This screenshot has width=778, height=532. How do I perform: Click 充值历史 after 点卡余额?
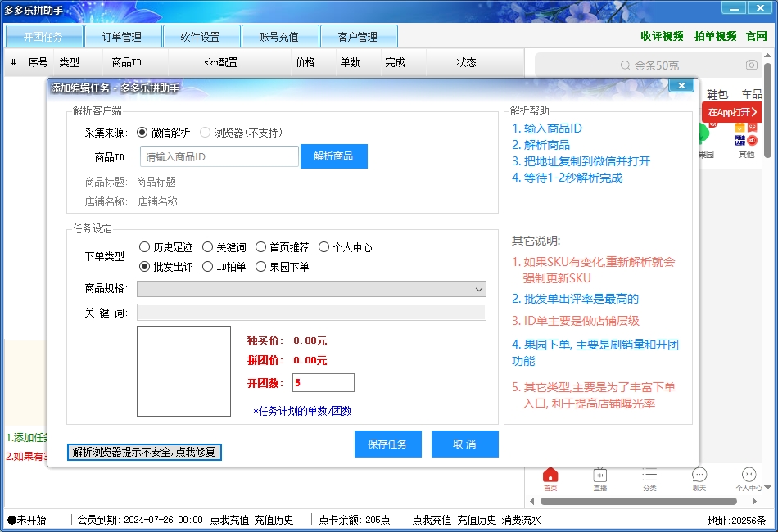click(477, 520)
